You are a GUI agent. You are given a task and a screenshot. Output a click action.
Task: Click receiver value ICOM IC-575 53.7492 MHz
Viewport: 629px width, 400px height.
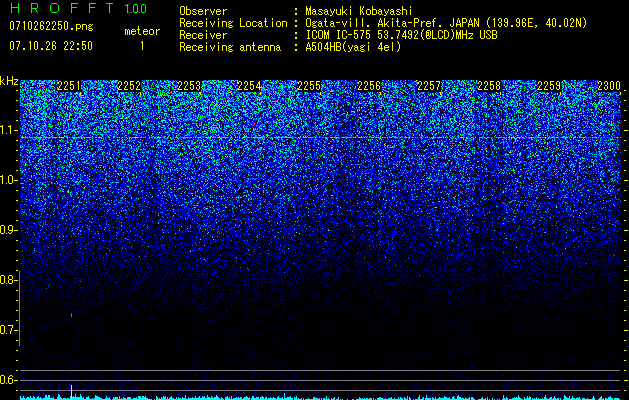401,35
